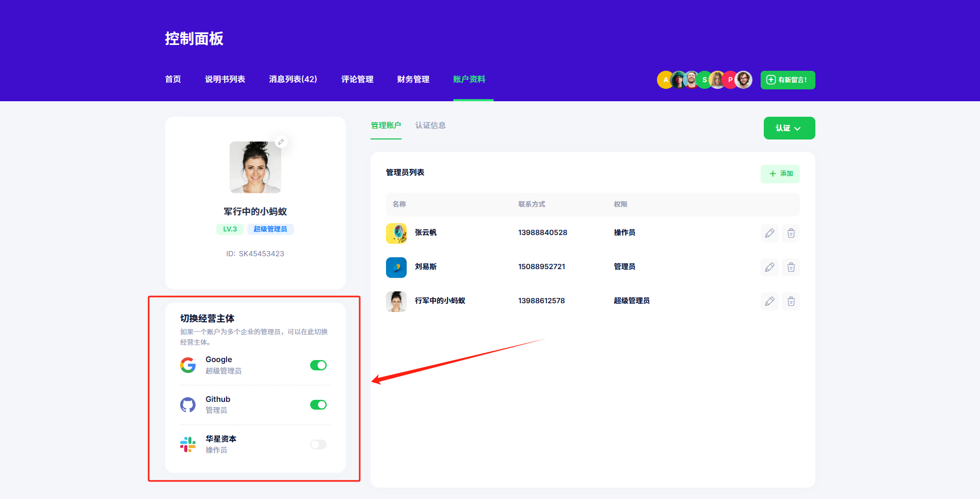Go to 财务管理 in navigation
The height and width of the screenshot is (499, 980).
(x=413, y=80)
